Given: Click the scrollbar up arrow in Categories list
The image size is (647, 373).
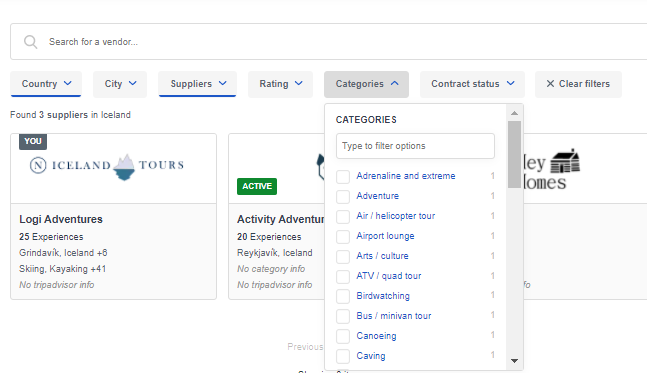Looking at the screenshot, I should [x=514, y=113].
